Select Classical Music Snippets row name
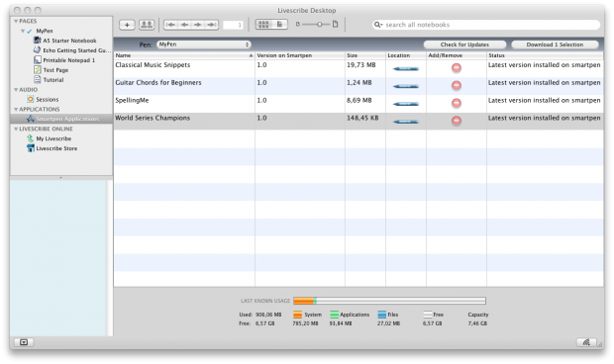Screen dimensions: 614x364 153,65
